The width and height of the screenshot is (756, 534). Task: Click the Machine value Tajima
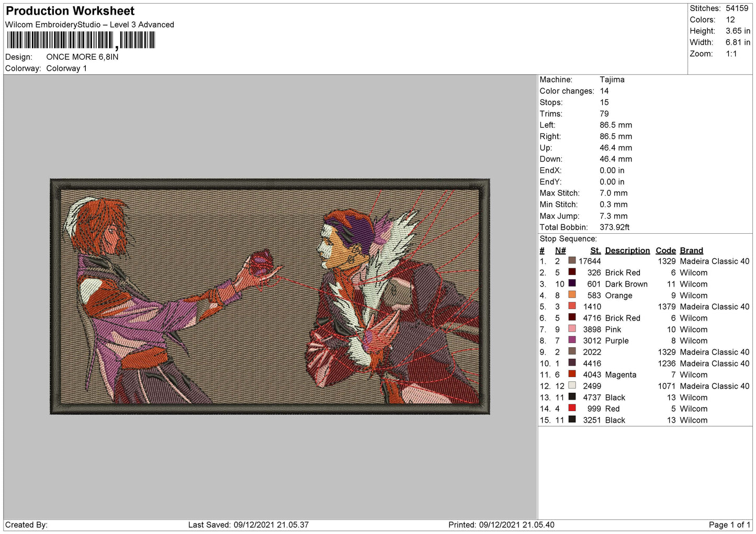(612, 79)
